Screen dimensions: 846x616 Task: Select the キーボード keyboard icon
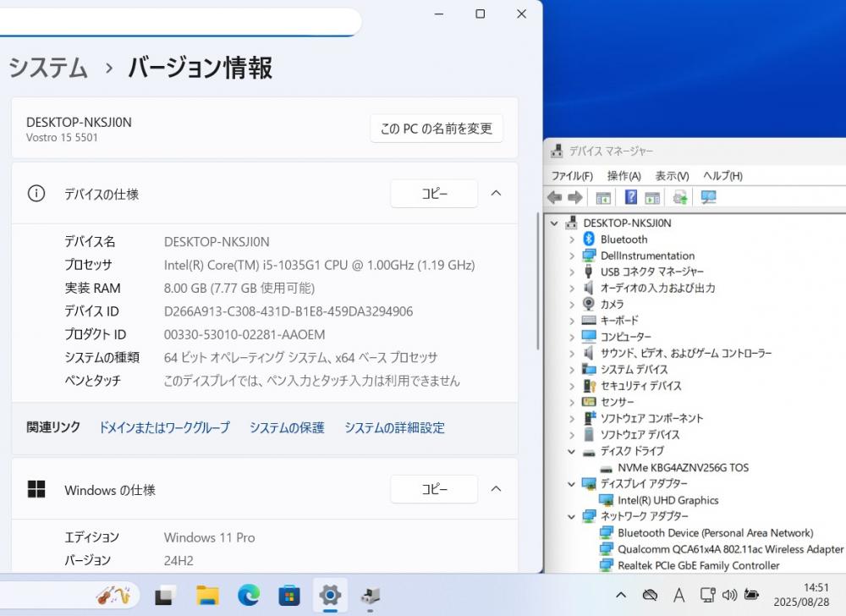pyautogui.click(x=589, y=321)
